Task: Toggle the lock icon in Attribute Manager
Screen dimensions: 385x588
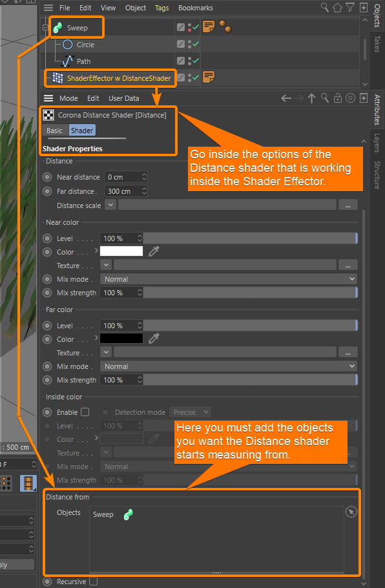Action: click(337, 98)
